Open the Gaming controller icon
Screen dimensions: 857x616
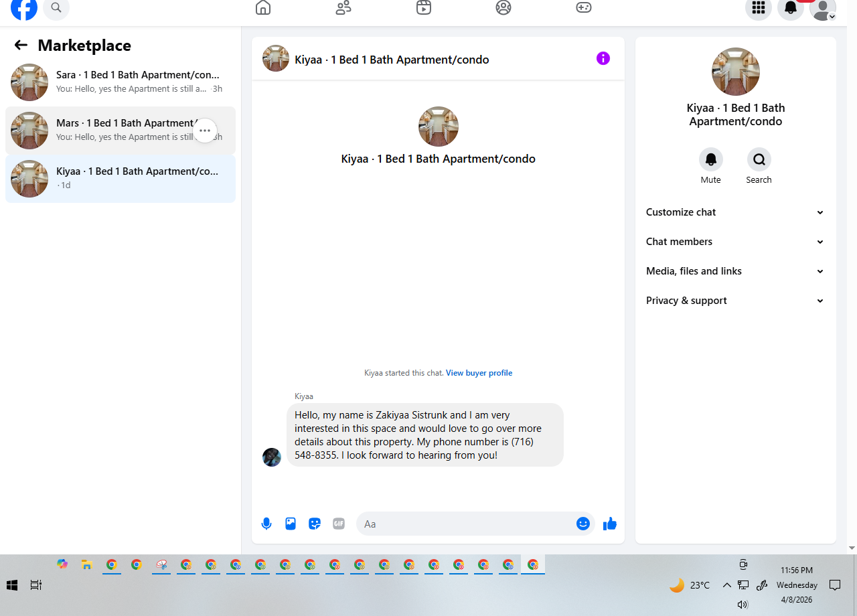click(x=584, y=7)
